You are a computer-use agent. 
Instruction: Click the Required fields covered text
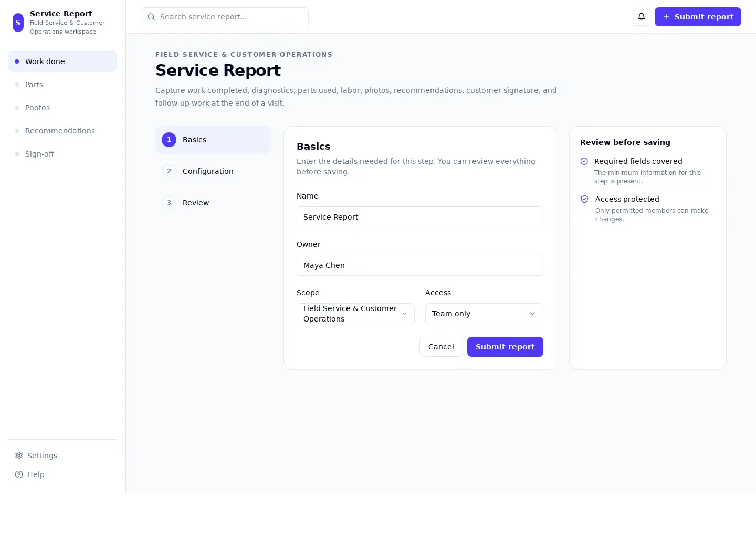point(638,161)
